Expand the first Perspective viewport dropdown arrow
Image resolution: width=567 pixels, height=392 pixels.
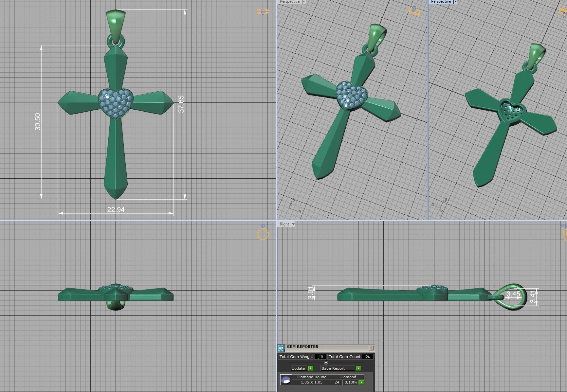[304, 2]
